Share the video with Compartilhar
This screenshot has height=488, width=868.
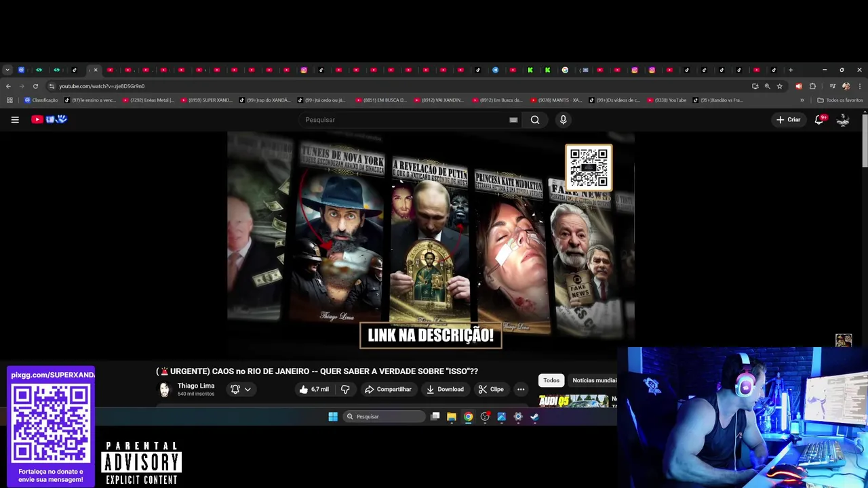[x=388, y=389]
